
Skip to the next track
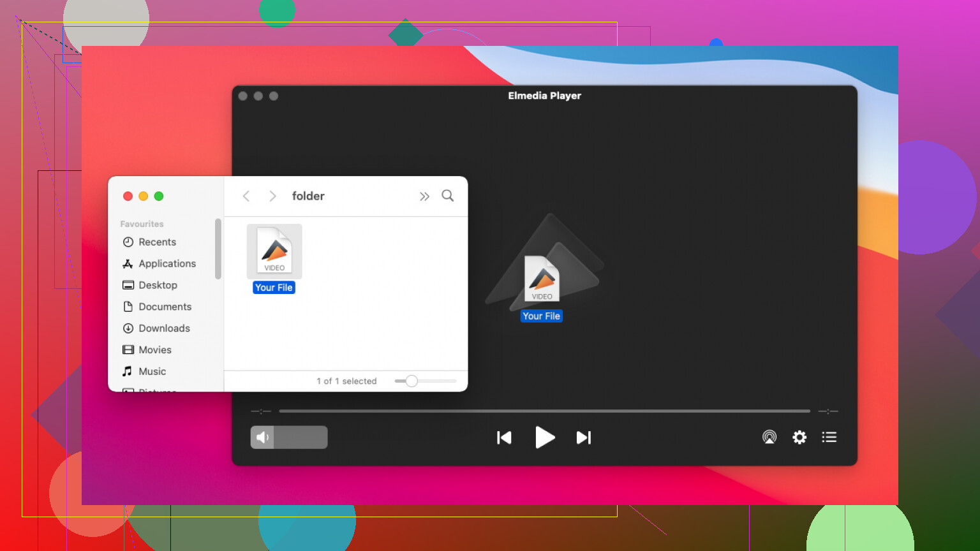tap(583, 437)
